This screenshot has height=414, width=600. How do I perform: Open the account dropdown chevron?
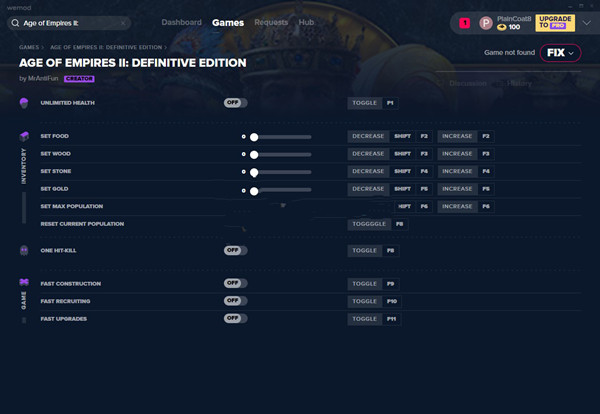pyautogui.click(x=586, y=22)
